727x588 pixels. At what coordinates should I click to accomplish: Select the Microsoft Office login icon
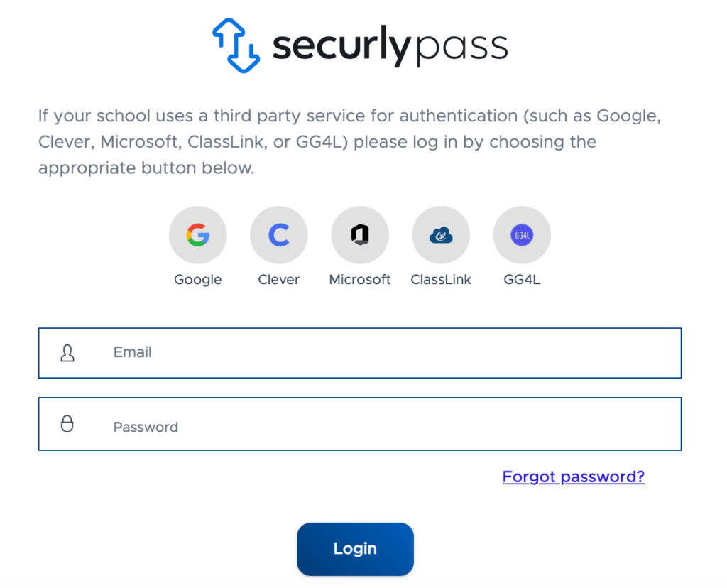pyautogui.click(x=360, y=235)
